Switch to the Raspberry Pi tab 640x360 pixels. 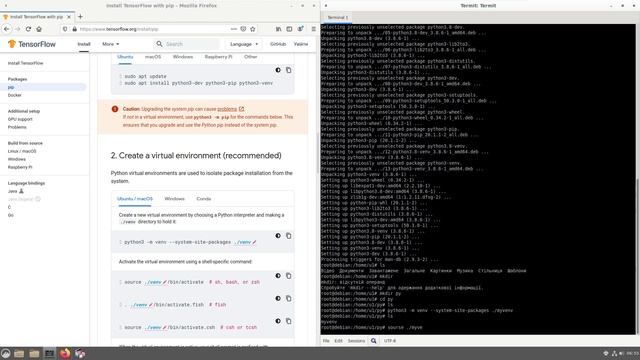pos(218,57)
